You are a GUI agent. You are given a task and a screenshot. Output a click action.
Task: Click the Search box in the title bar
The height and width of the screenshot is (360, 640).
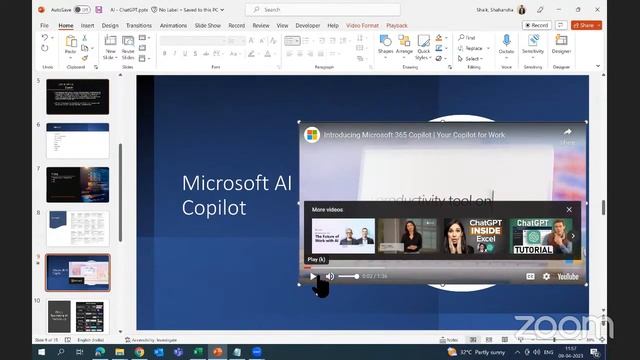pos(323,9)
